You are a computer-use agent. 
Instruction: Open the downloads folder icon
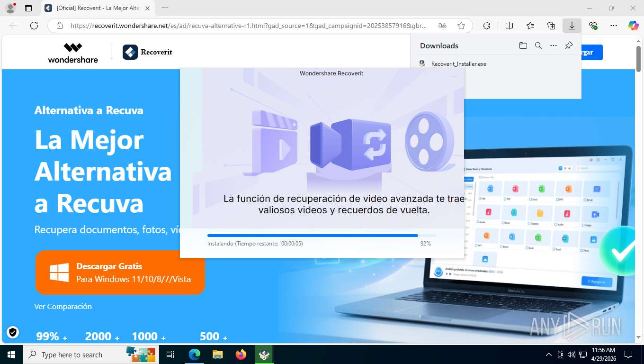pyautogui.click(x=523, y=45)
